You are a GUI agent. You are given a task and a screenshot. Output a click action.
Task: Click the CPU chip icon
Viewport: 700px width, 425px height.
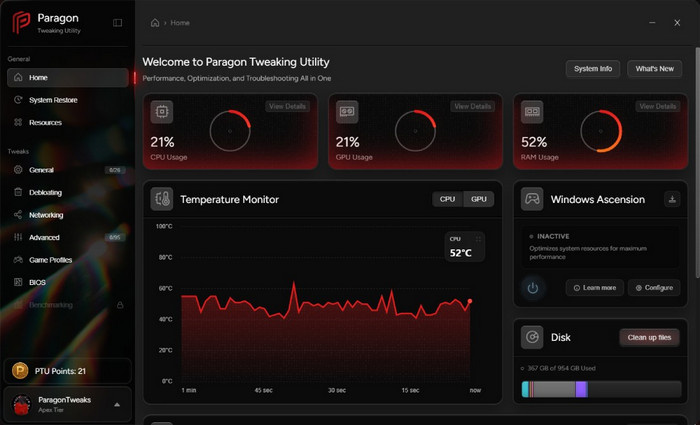[x=162, y=112]
